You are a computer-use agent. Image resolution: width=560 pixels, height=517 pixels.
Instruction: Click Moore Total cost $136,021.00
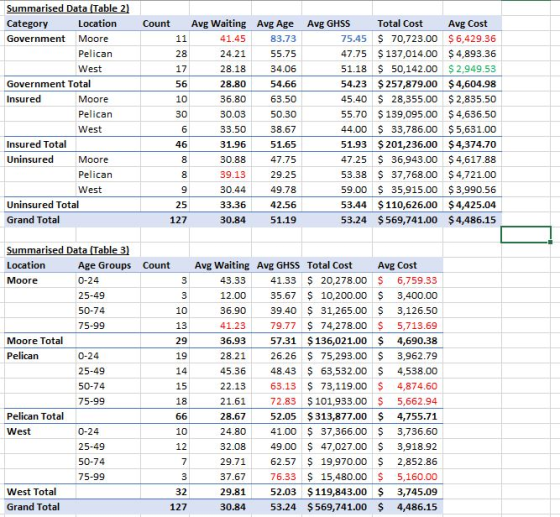(x=337, y=341)
